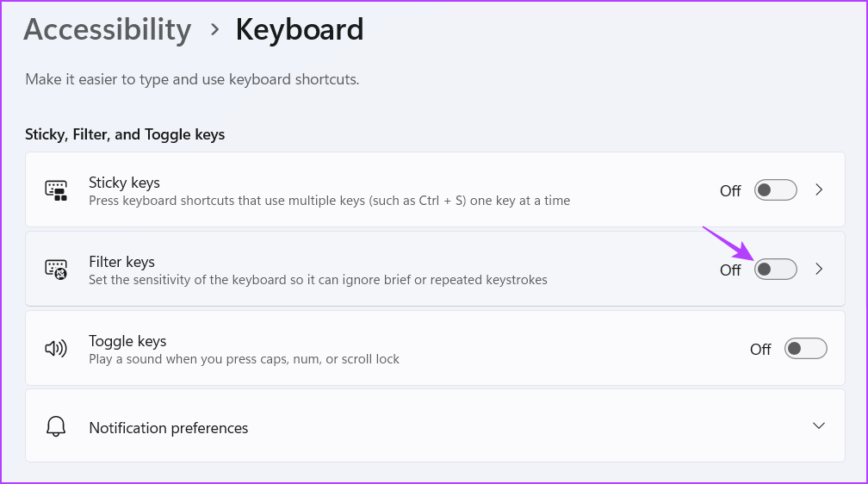Screen dimensions: 868x484
Task: Select the Sticky keys label
Action: (124, 183)
